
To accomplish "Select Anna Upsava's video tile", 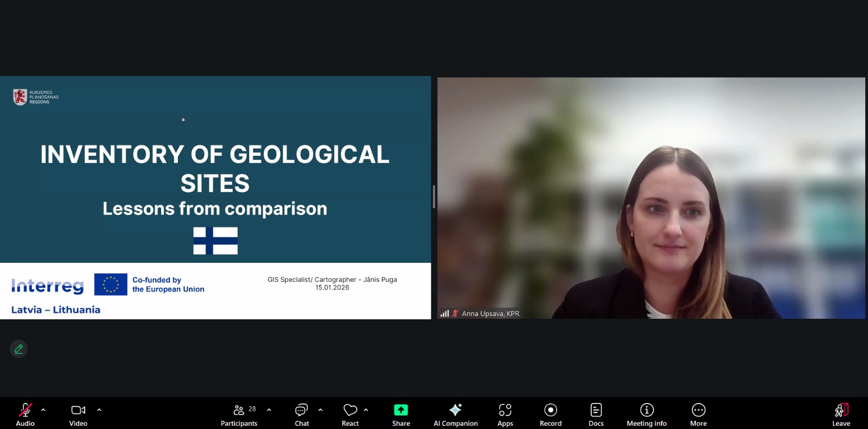I will click(651, 198).
